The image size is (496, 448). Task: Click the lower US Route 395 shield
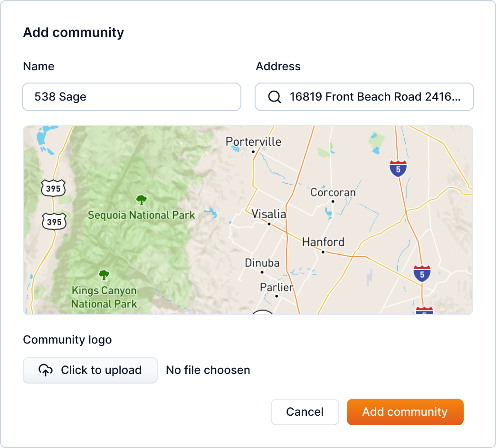54,221
